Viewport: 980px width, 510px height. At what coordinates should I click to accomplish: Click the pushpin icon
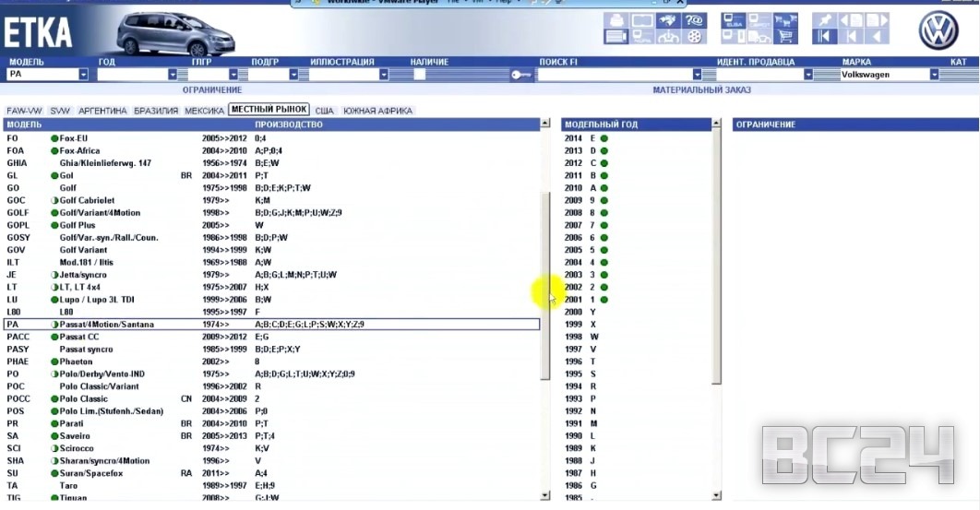[826, 20]
